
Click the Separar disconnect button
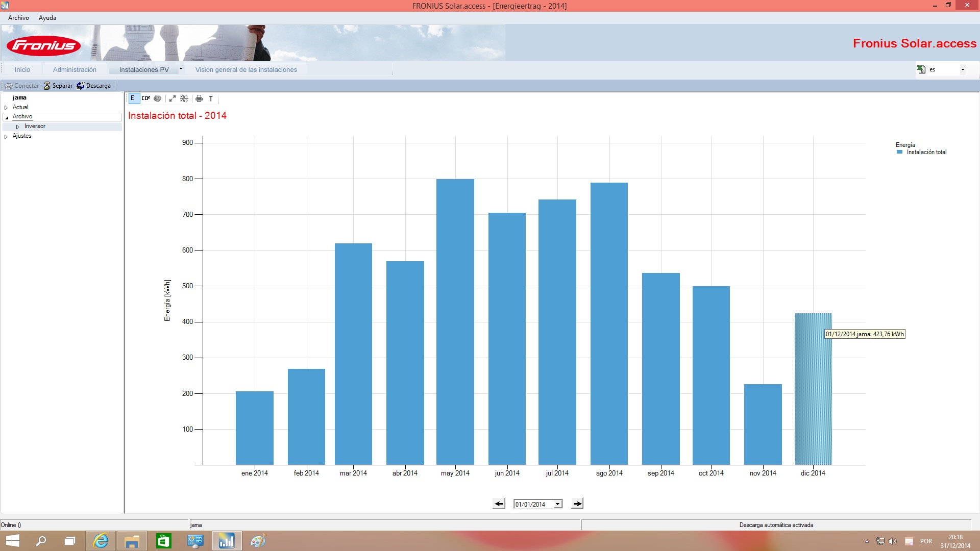pyautogui.click(x=58, y=86)
